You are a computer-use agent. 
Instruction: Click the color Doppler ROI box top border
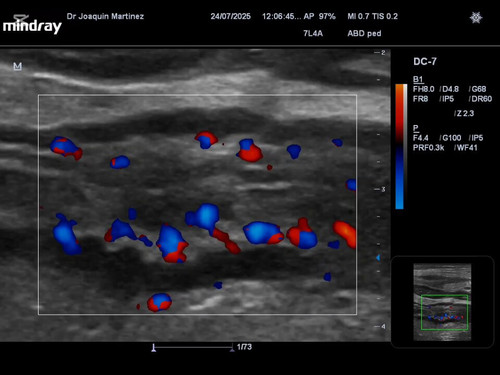click(198, 95)
